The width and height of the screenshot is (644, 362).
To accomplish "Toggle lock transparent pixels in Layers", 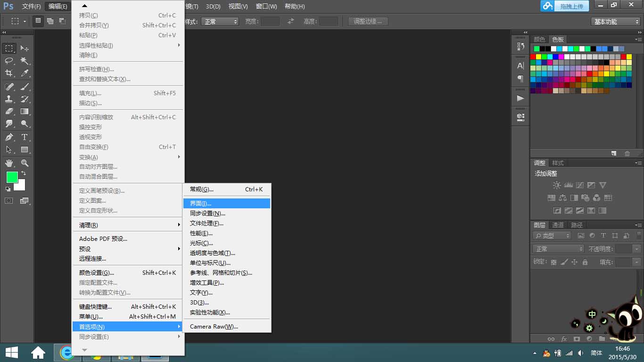I will [x=553, y=262].
